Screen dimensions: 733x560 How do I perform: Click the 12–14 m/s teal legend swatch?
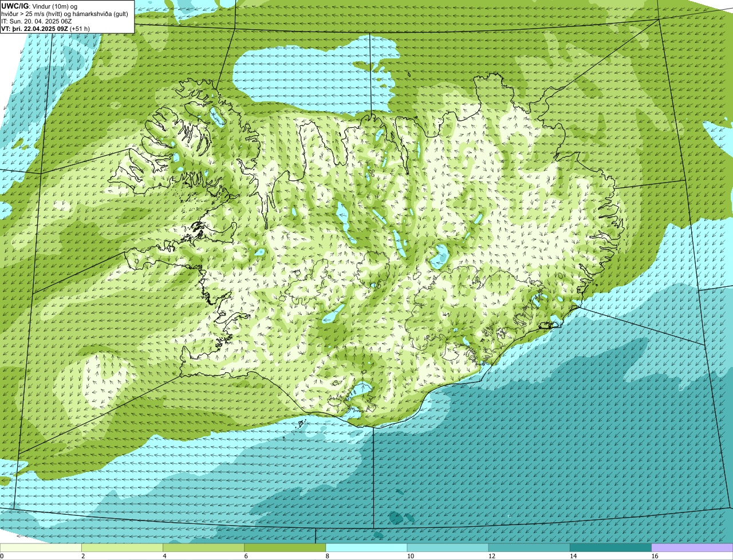coord(529,547)
